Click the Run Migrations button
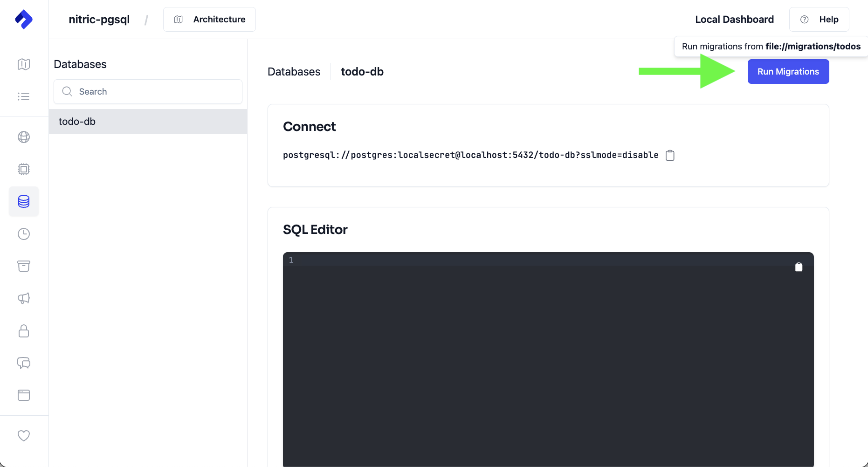 click(x=788, y=72)
